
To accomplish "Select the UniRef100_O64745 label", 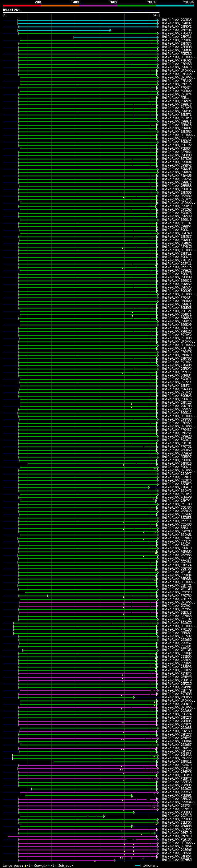I will coord(176,833).
